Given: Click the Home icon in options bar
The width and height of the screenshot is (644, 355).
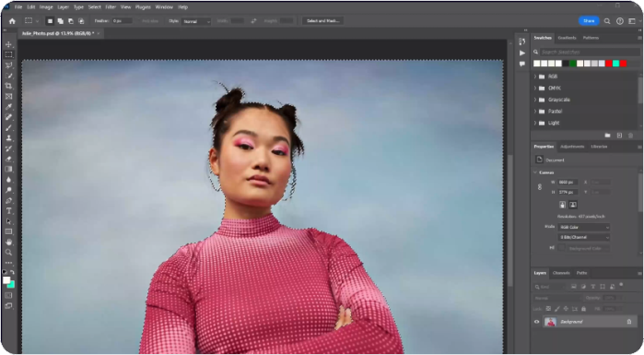Looking at the screenshot, I should point(12,21).
